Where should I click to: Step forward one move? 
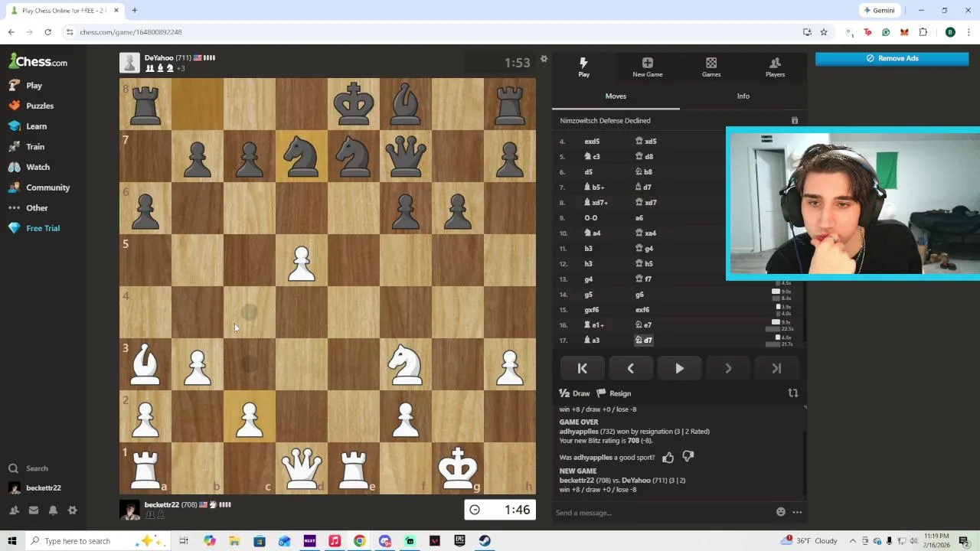[728, 369]
